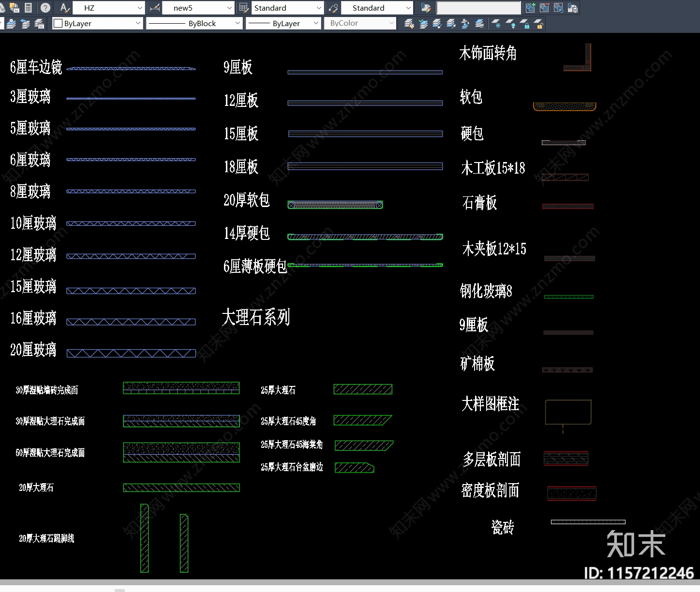Click the group icon with floppy disk
This screenshot has height=592, width=700.
point(573,8)
